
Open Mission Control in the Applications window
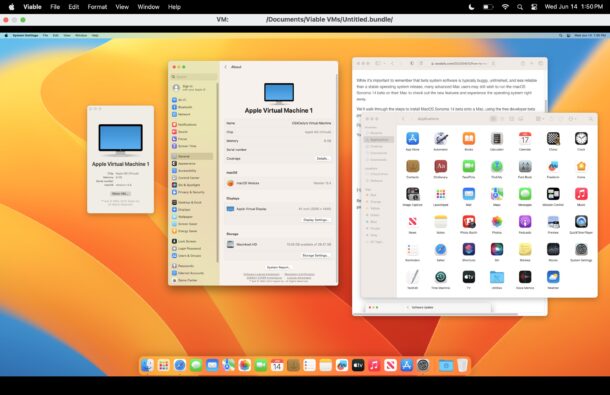(553, 194)
